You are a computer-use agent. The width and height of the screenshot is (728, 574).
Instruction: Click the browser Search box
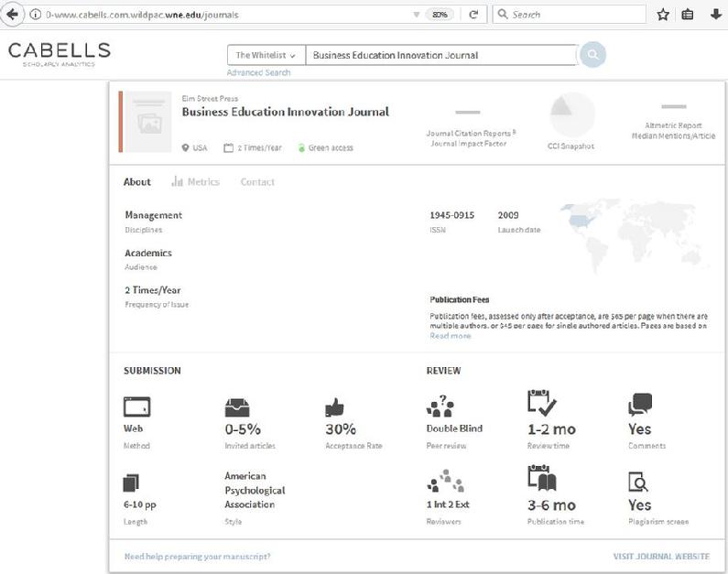[570, 15]
